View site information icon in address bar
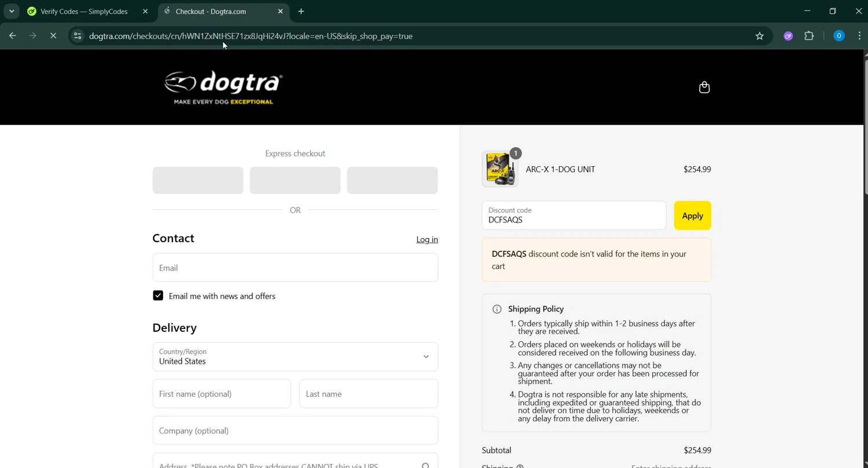Screen dimensions: 868x468 (x=78, y=36)
